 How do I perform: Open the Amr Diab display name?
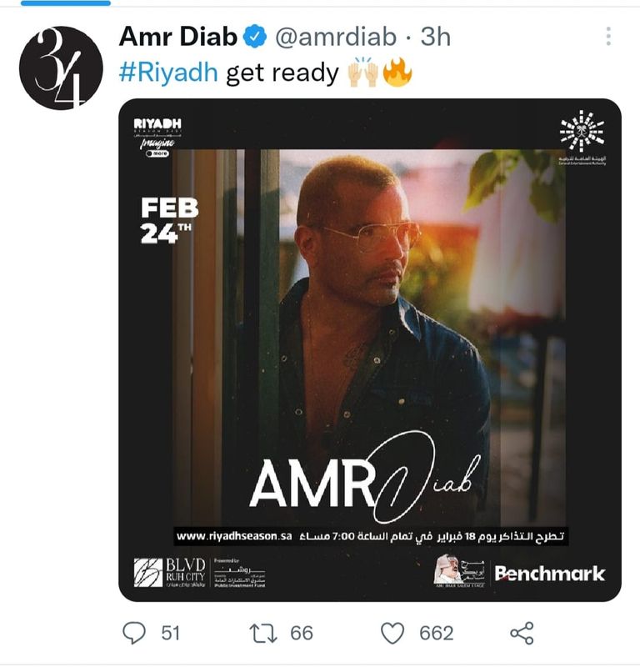pyautogui.click(x=178, y=37)
